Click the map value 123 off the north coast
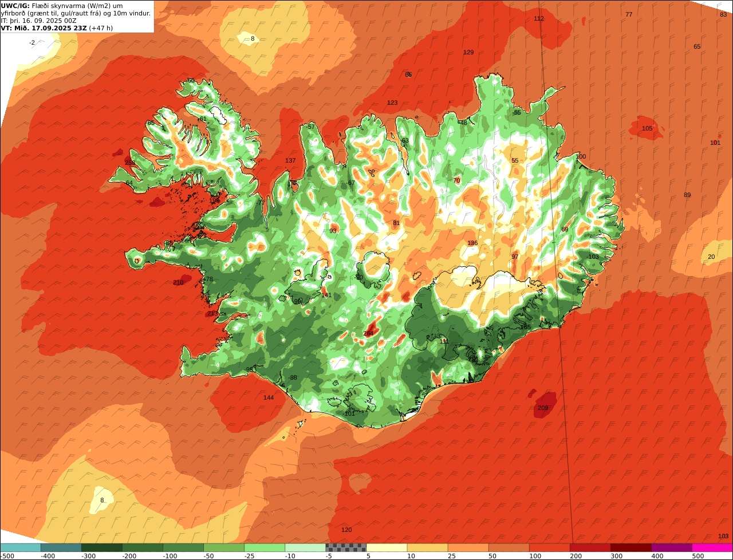Image resolution: width=733 pixels, height=560 pixels. [392, 102]
